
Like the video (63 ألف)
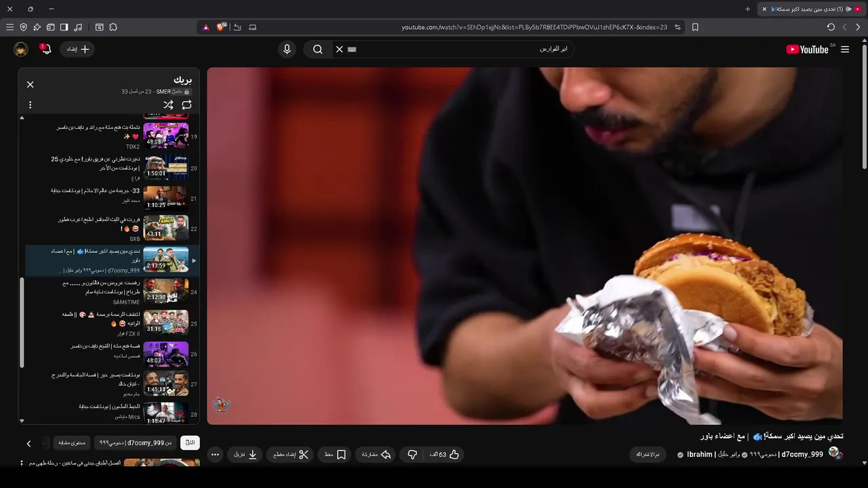click(x=444, y=455)
